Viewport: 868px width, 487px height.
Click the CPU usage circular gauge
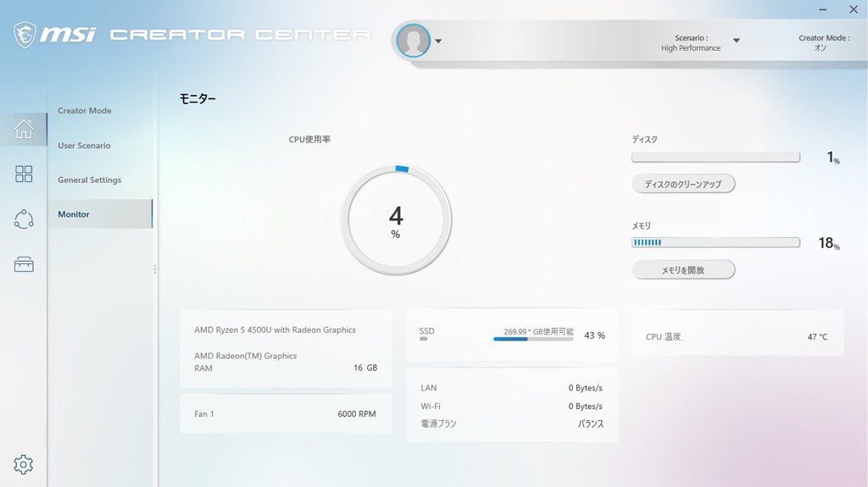click(396, 219)
